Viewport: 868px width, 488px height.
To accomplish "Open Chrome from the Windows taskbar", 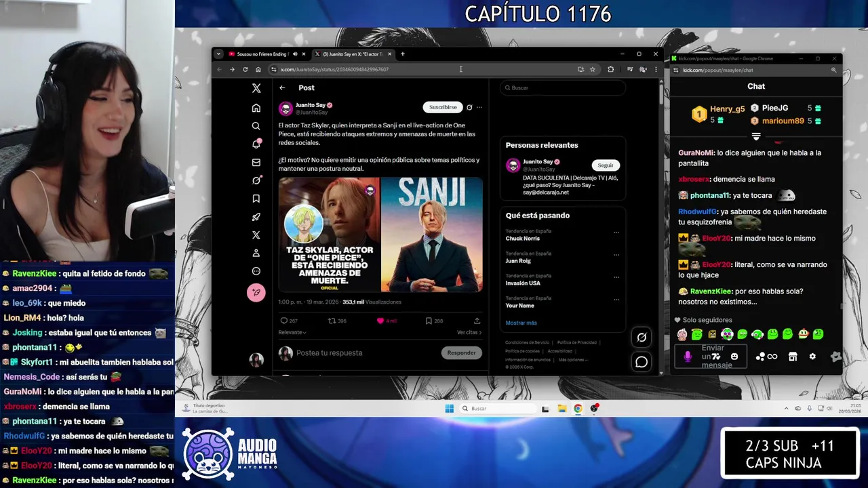I will pos(578,408).
